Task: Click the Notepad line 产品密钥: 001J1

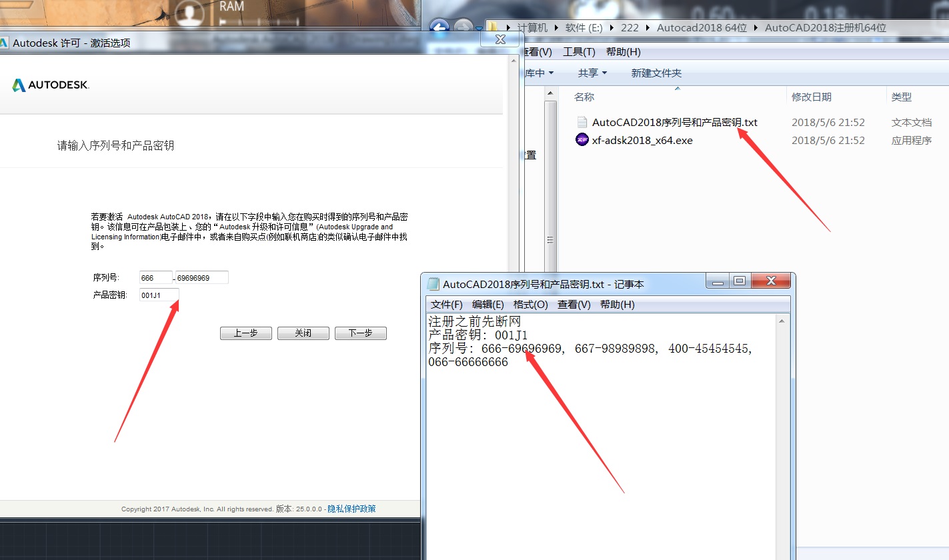Action: [478, 335]
